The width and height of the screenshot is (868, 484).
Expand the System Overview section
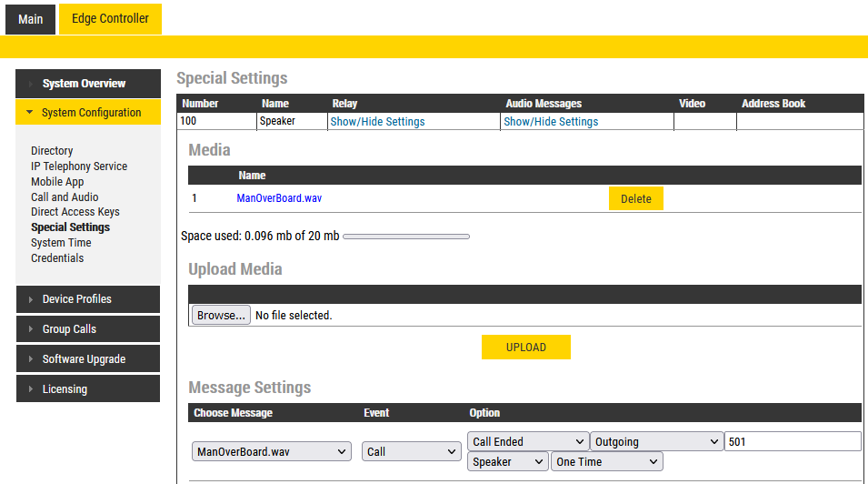coord(87,84)
